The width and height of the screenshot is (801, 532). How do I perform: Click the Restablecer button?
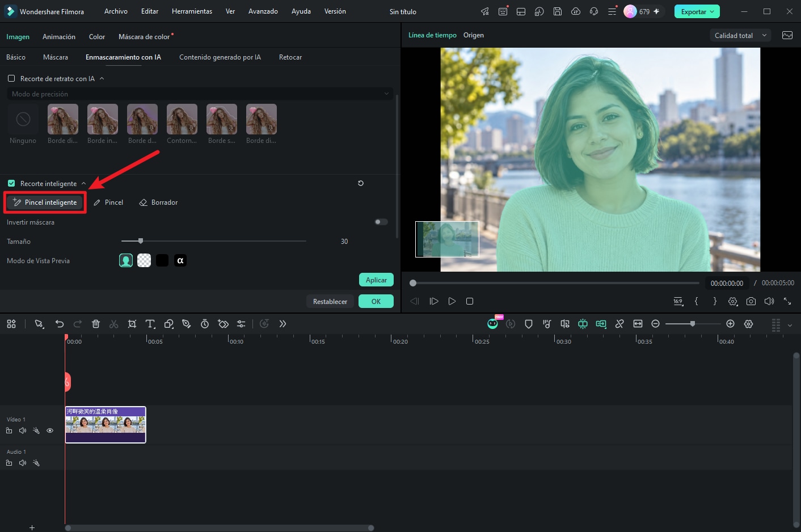pyautogui.click(x=330, y=301)
